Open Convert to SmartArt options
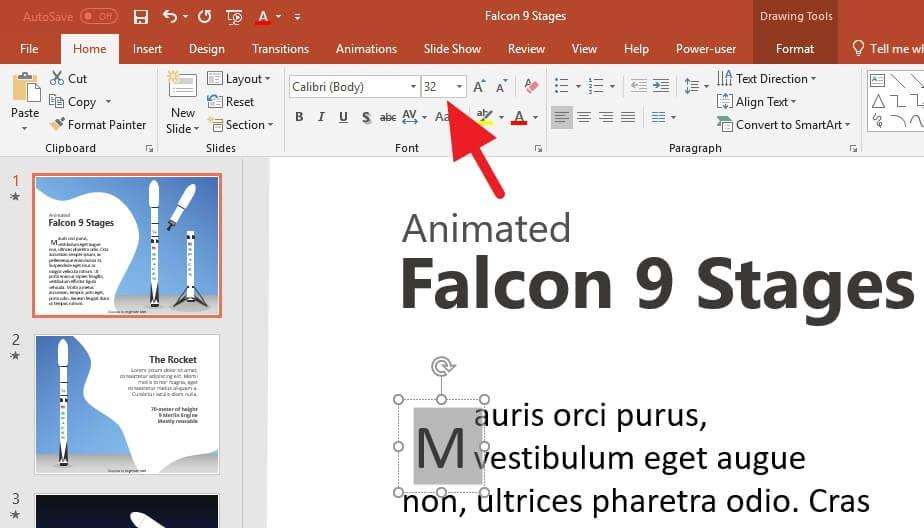The width and height of the screenshot is (924, 528). (783, 124)
